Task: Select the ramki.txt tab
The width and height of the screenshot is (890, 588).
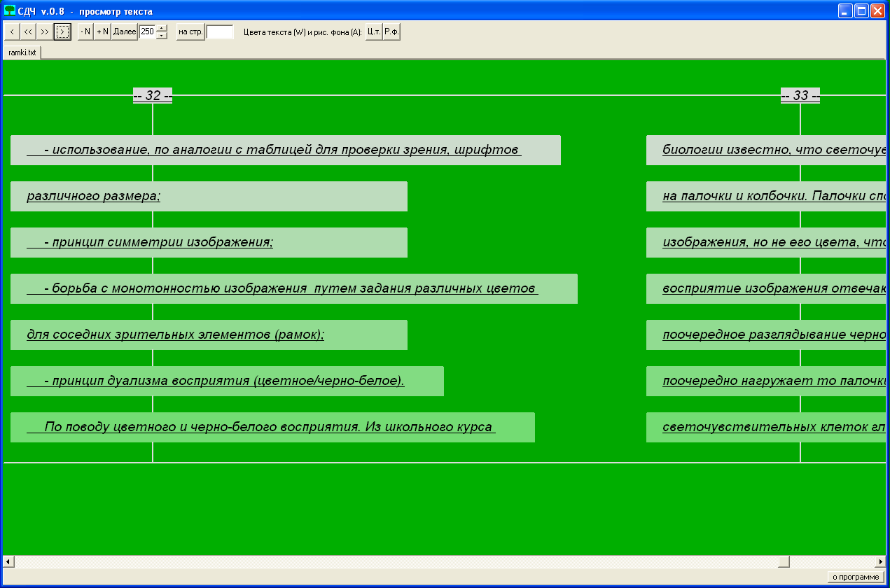Action: point(22,52)
